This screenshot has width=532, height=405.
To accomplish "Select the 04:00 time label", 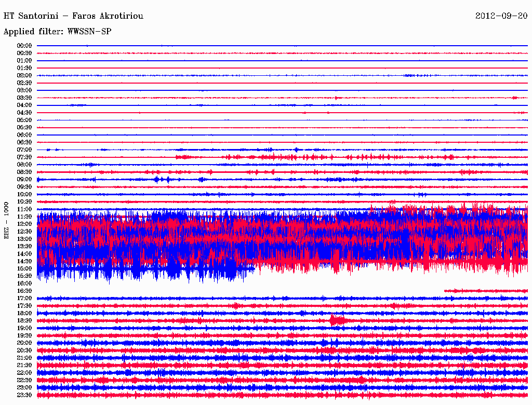I will [x=24, y=105].
